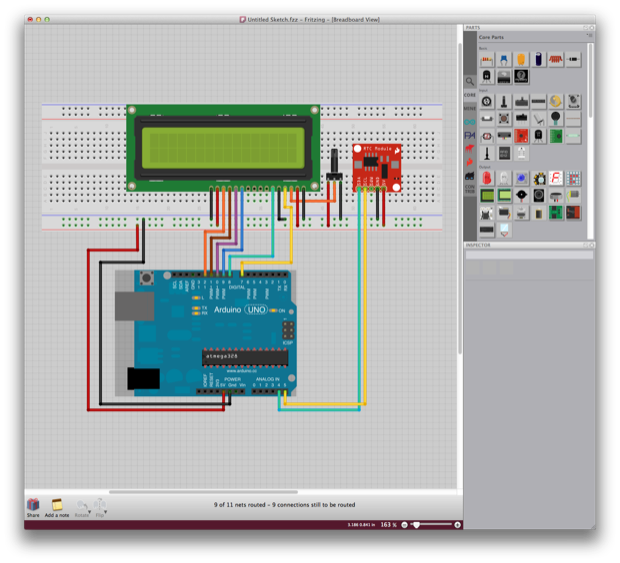Select the blue ceramic capacitor part
620x563 pixels.
coord(504,60)
